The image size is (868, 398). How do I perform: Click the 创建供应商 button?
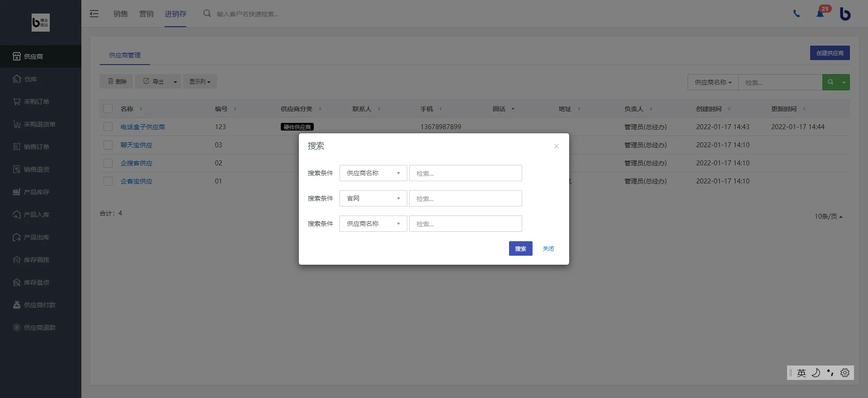tap(830, 53)
